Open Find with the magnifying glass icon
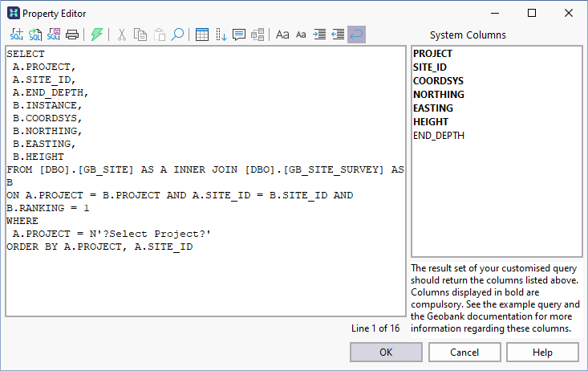 [177, 35]
